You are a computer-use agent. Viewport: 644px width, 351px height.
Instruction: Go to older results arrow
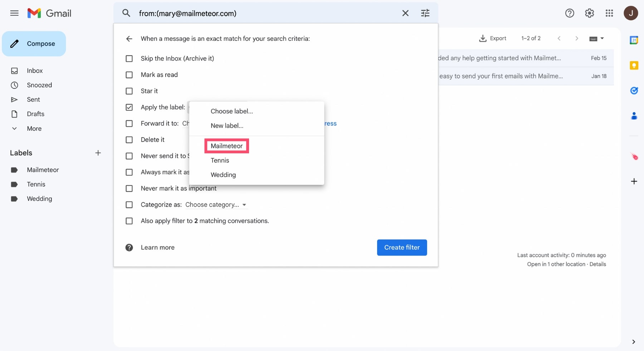577,38
